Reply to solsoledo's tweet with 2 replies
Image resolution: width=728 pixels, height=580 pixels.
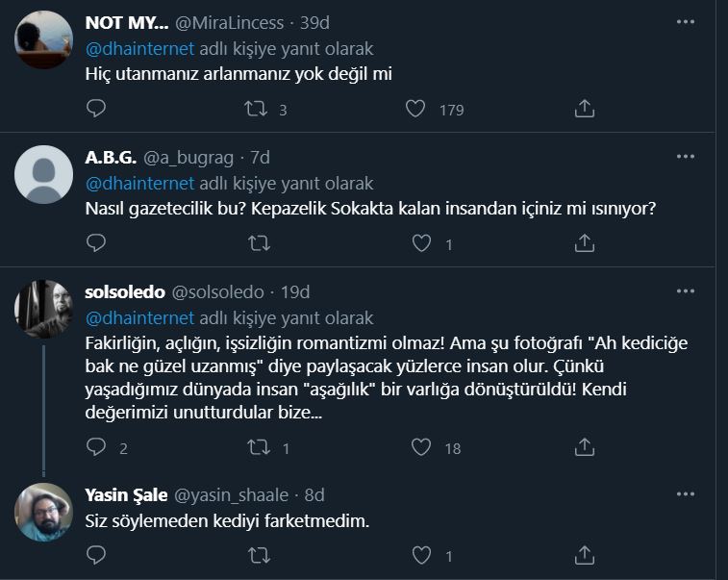[x=95, y=447]
